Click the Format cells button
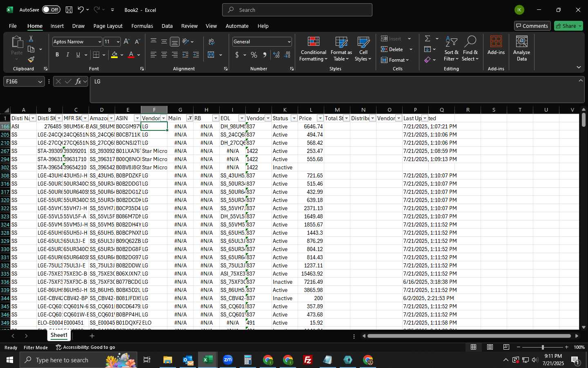 point(394,60)
